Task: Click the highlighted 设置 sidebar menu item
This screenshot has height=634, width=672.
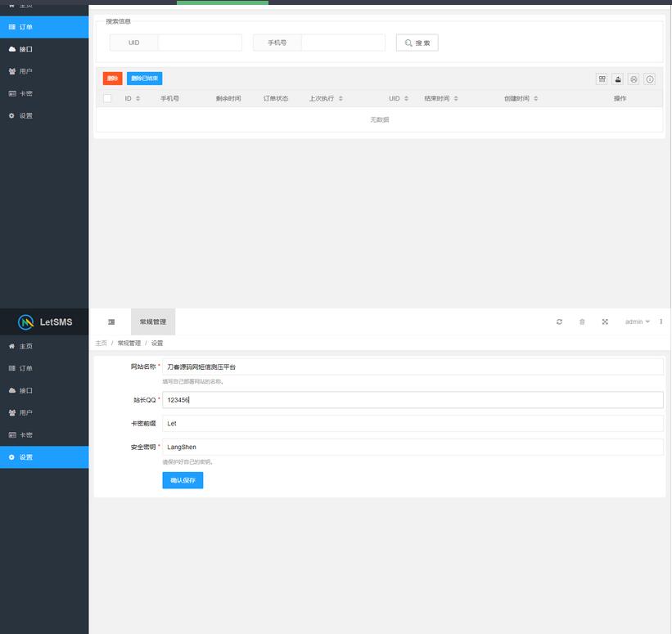Action: tap(44, 457)
